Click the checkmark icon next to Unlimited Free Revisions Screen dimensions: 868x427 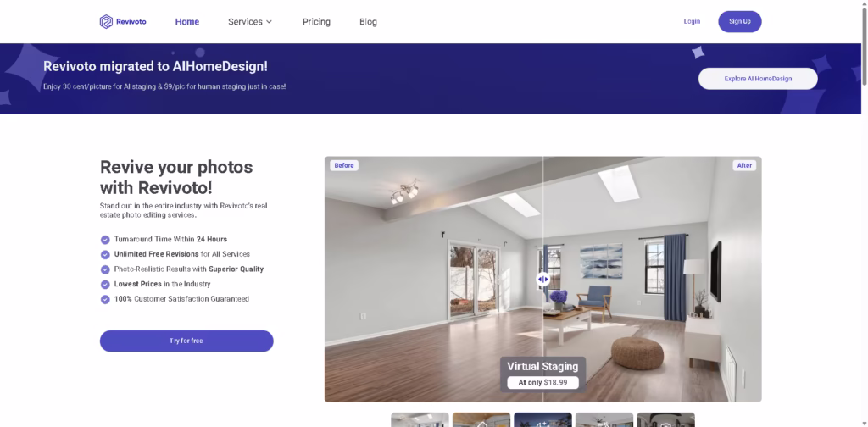click(105, 254)
